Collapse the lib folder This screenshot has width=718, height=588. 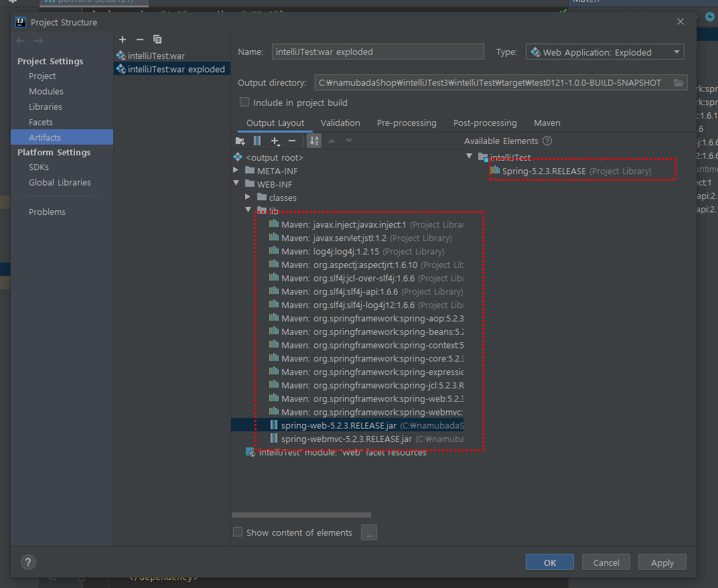click(x=248, y=210)
